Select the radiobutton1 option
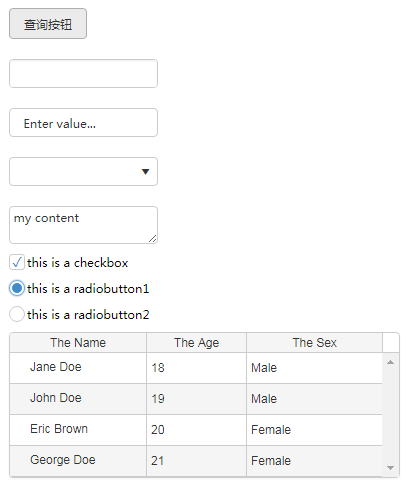Image resolution: width=408 pixels, height=492 pixels. coord(17,288)
